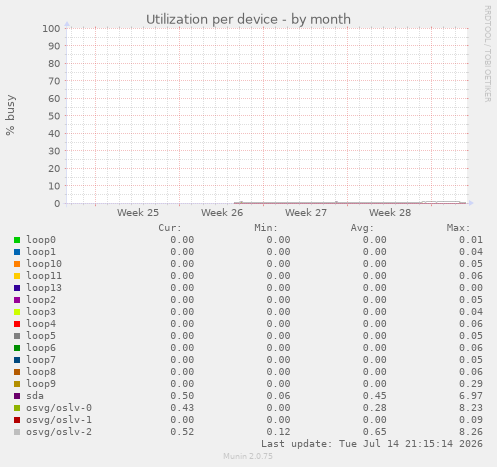
Task: Click osvg/oslv-2 Avg value 0.65
Action: [375, 432]
